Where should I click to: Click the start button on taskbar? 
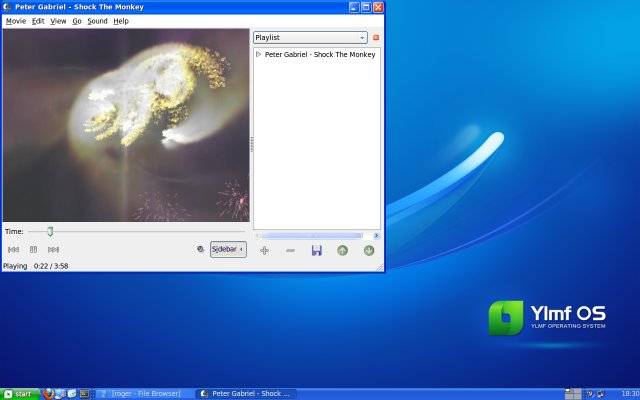pos(20,394)
